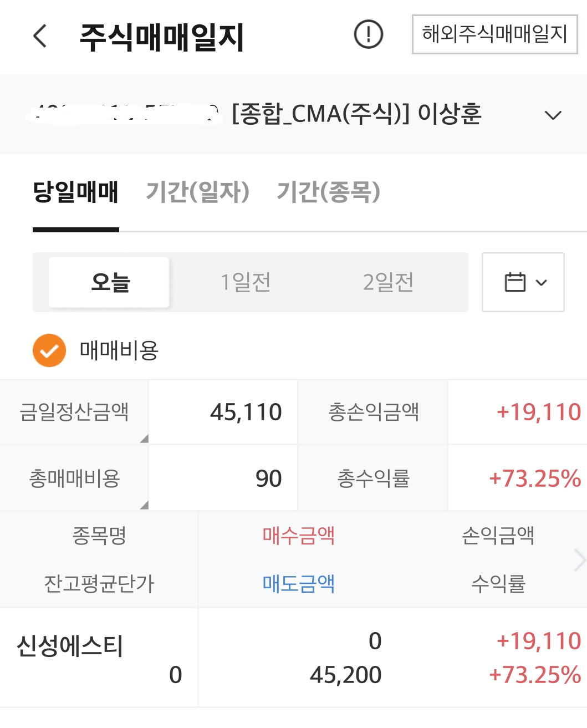Tap the 매도금액 column header
The height and width of the screenshot is (728, 587).
(299, 583)
